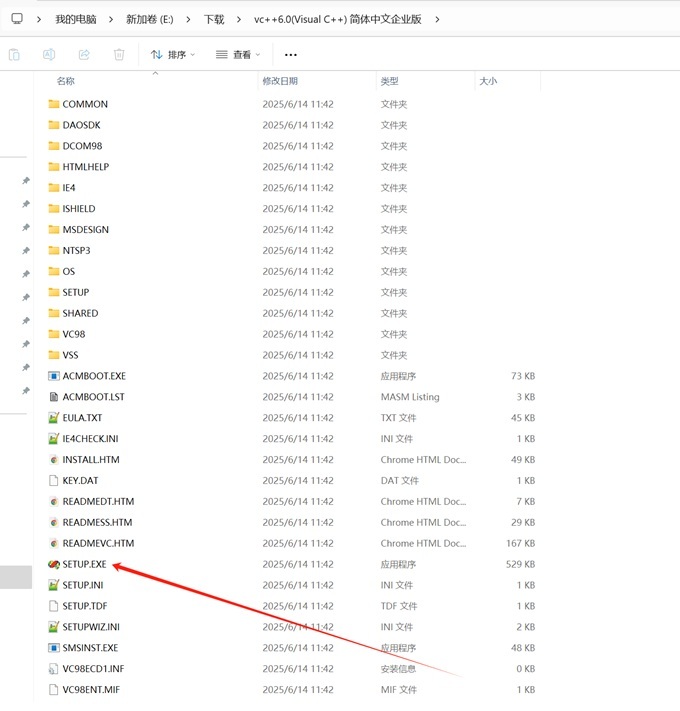The width and height of the screenshot is (680, 711).
Task: Sort by 大小 column header
Action: [x=488, y=81]
